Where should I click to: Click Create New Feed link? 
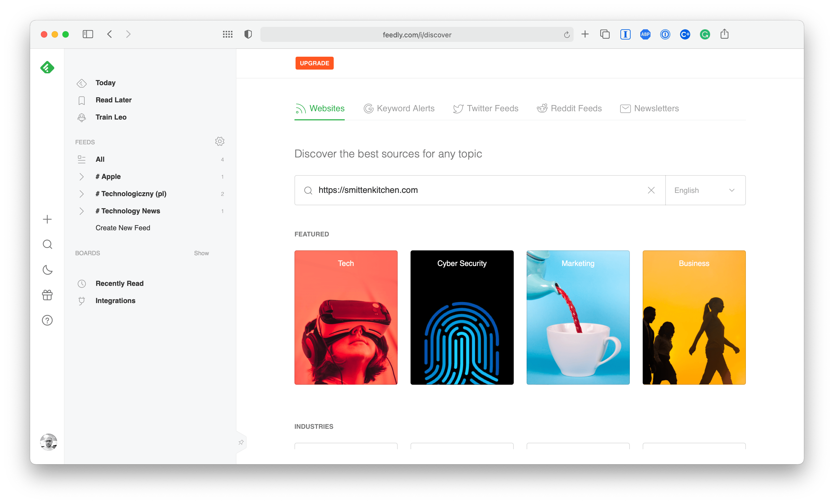(123, 228)
